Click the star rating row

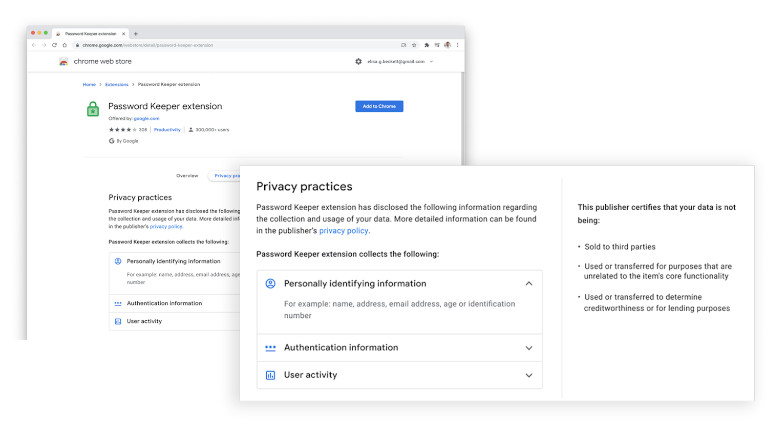click(122, 130)
